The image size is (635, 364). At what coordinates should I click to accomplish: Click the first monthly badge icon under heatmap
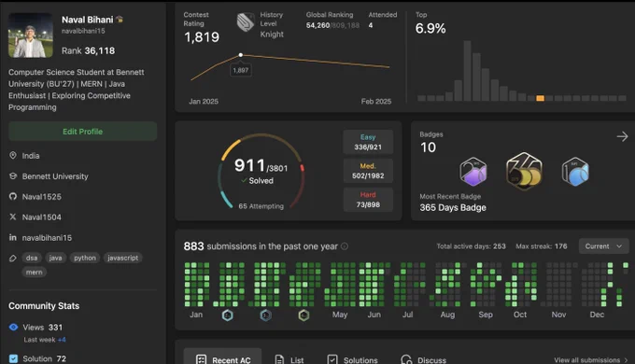[228, 315]
